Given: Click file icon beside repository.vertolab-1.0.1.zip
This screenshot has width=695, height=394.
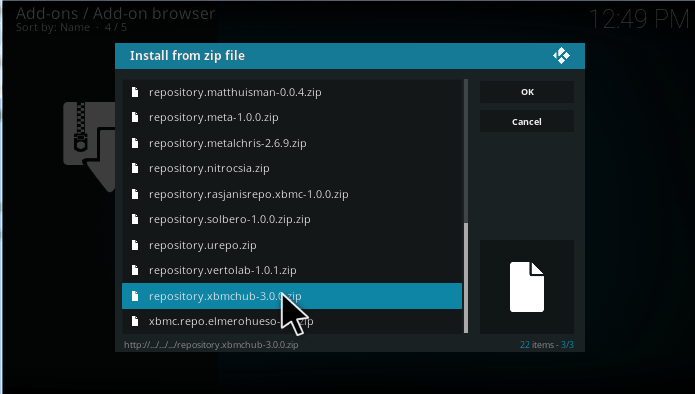Looking at the screenshot, I should 135,270.
